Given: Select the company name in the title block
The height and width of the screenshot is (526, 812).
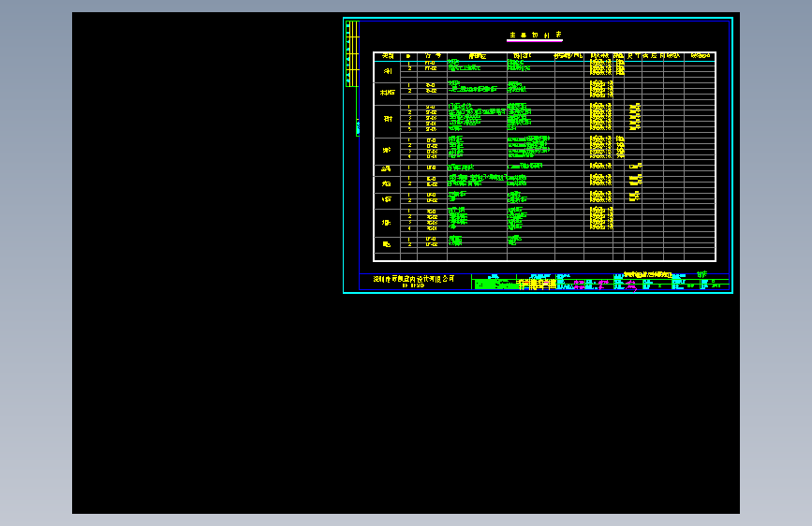Looking at the screenshot, I should coord(414,279).
